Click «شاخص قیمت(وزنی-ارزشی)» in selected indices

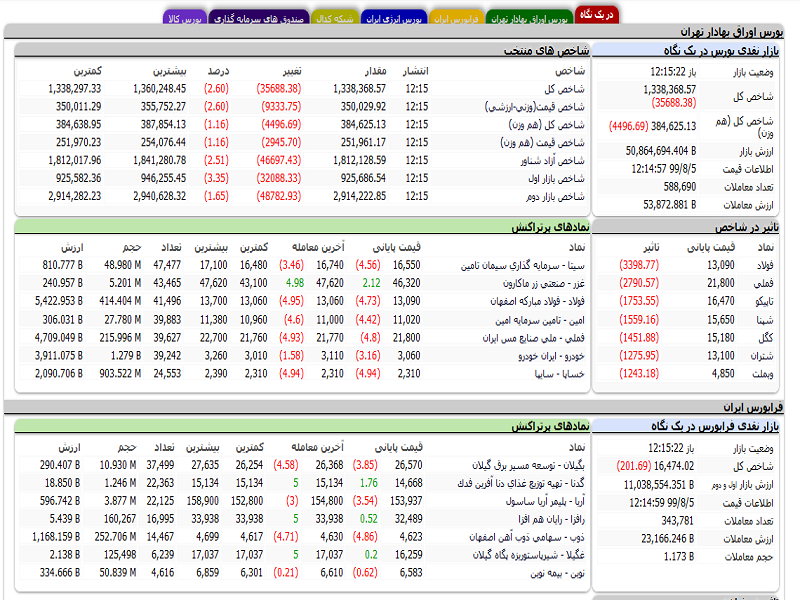coord(535,107)
